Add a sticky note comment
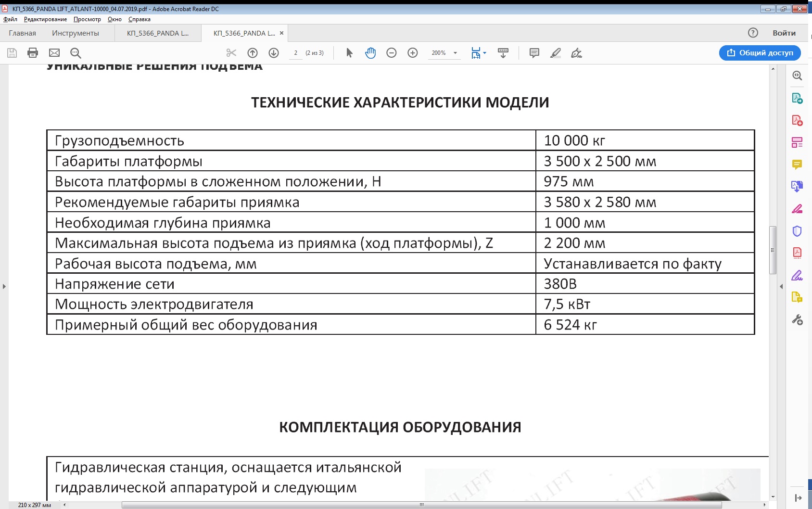Viewport: 812px width, 509px height. click(534, 53)
